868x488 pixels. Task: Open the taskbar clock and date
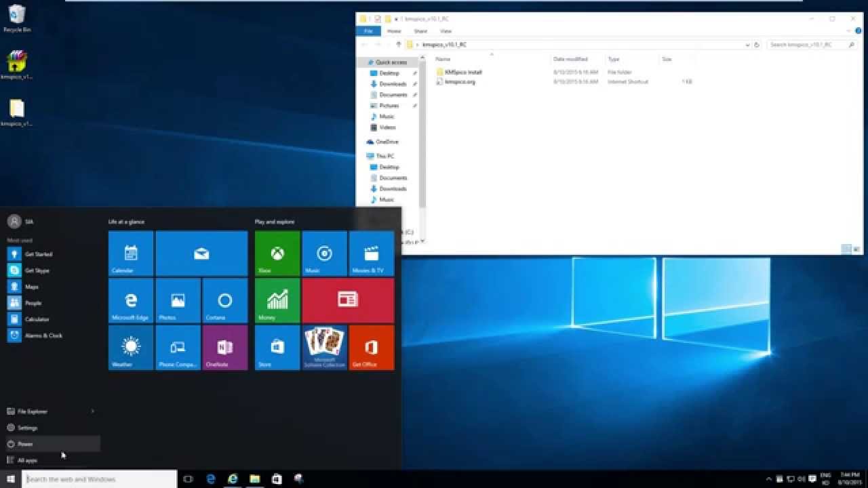click(x=848, y=479)
